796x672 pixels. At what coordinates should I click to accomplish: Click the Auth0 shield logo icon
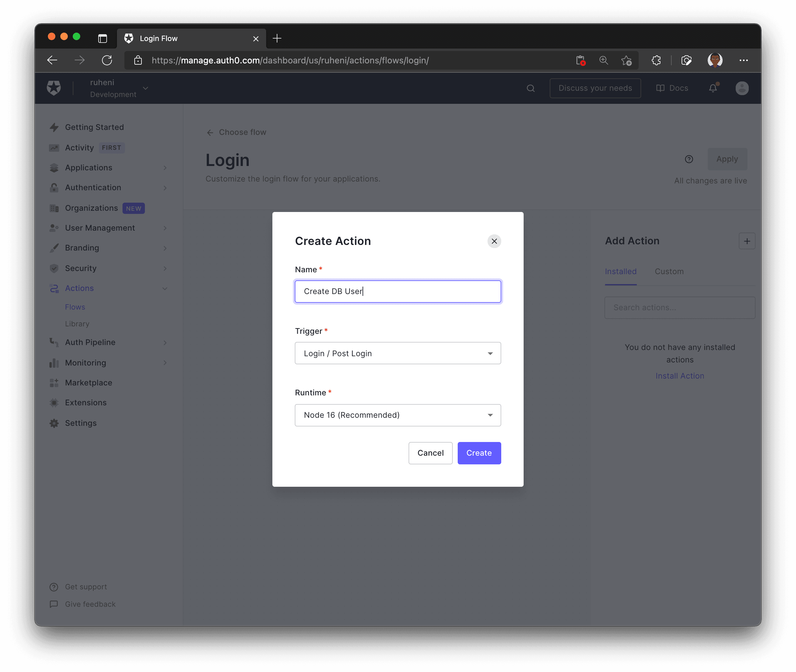coord(54,88)
